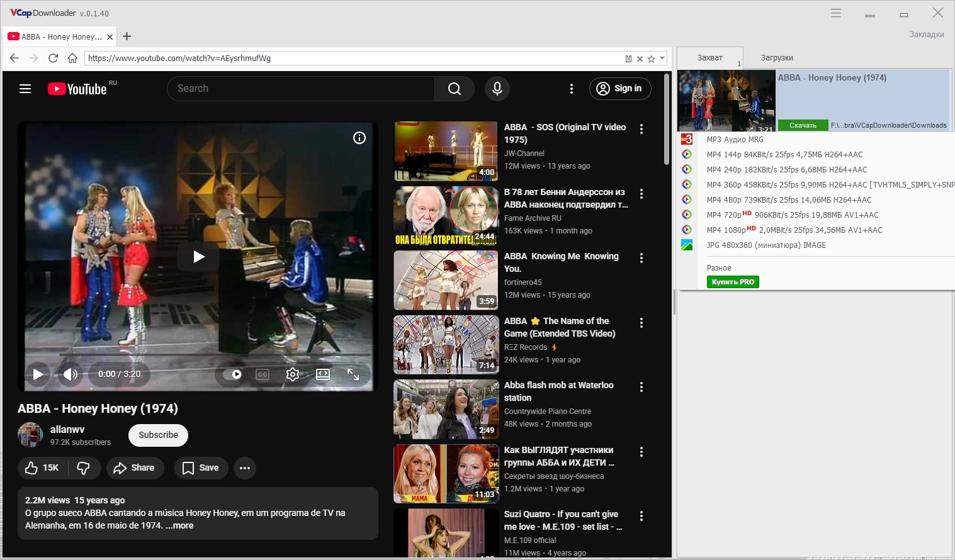This screenshot has width=955, height=560.
Task: Open the YouTube guide menu
Action: coord(25,89)
